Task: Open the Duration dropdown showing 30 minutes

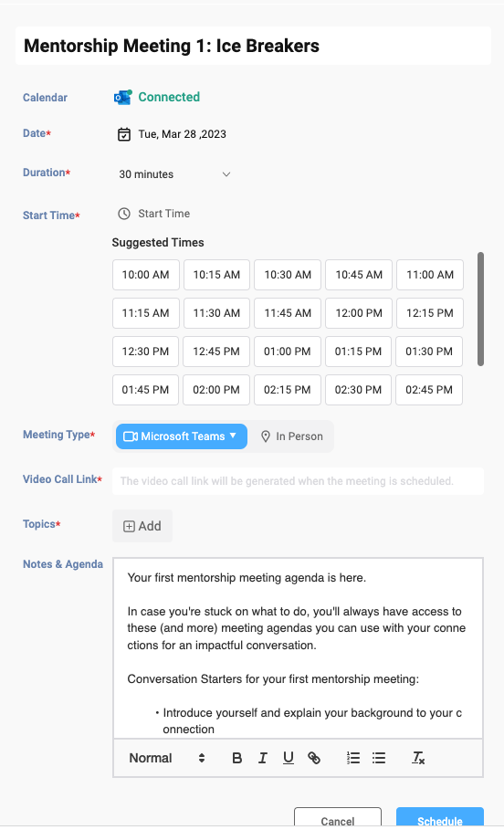Action: (x=174, y=174)
